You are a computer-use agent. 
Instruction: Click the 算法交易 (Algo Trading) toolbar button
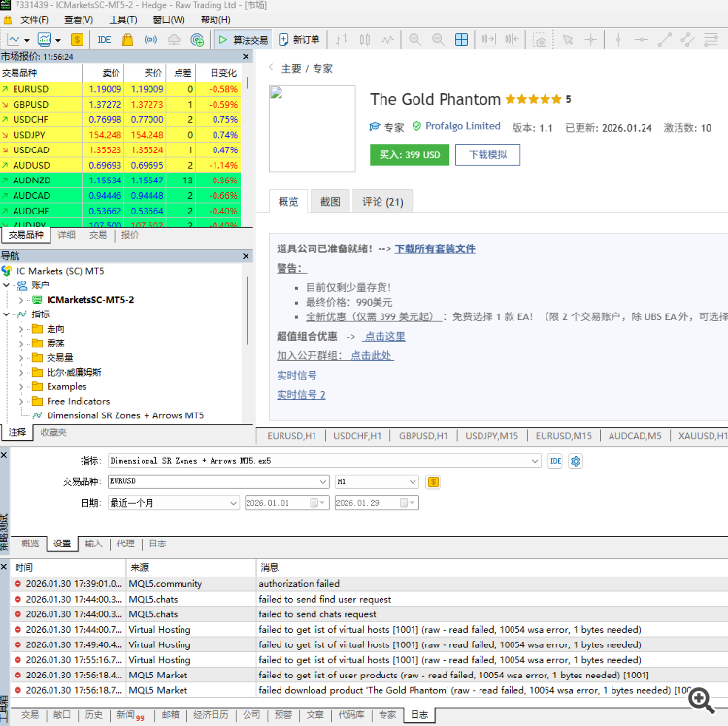[x=242, y=40]
